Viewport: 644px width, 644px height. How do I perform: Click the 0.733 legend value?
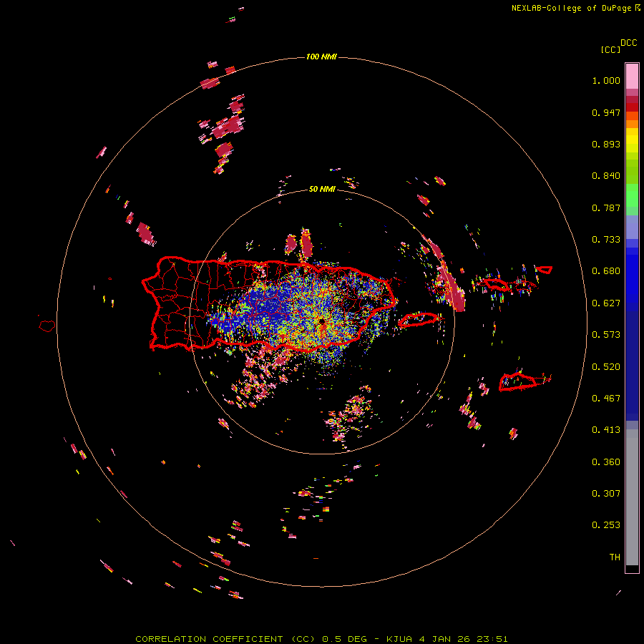click(606, 240)
